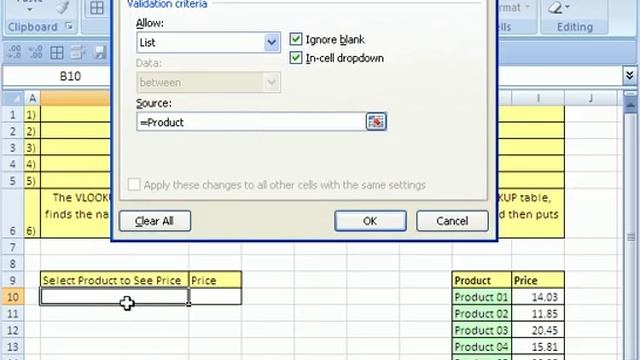Open the Clipboard dialog launcher
This screenshot has height=360, width=640.
69,27
